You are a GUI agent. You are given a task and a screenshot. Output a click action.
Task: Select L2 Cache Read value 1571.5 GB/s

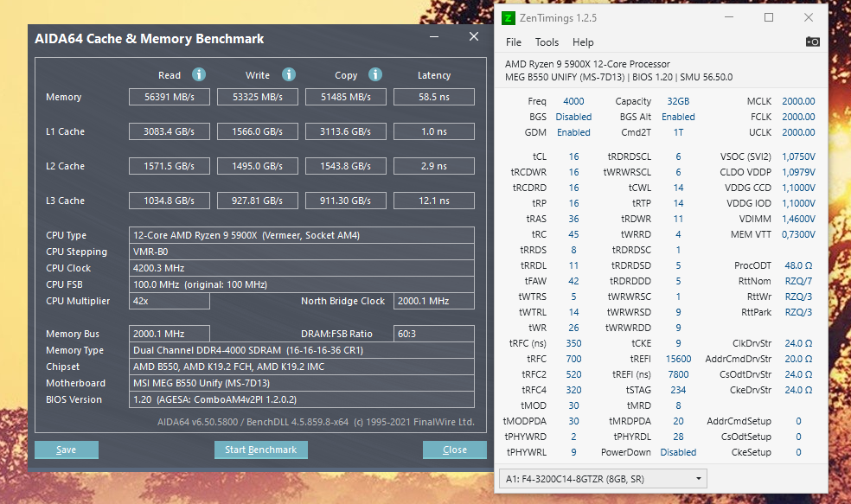click(x=170, y=166)
